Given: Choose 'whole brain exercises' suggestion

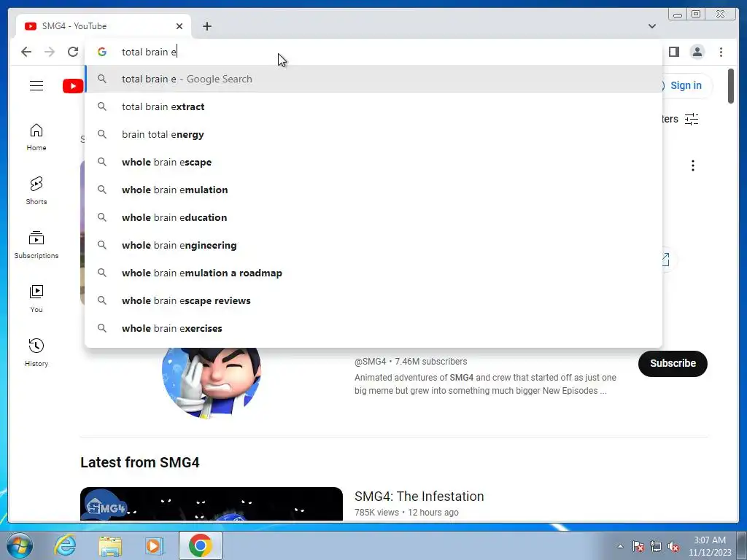Looking at the screenshot, I should coord(373,328).
